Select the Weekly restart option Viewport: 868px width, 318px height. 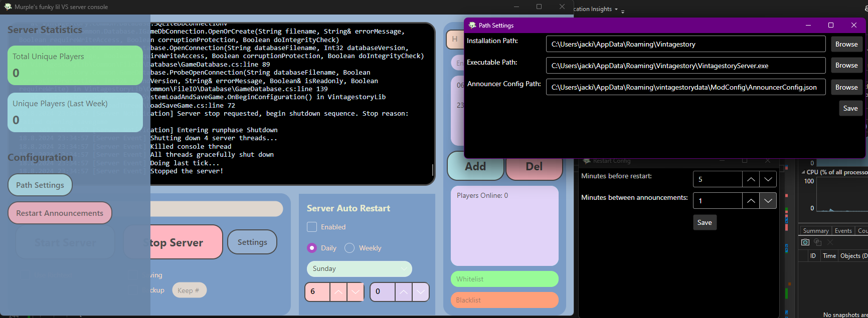point(350,248)
